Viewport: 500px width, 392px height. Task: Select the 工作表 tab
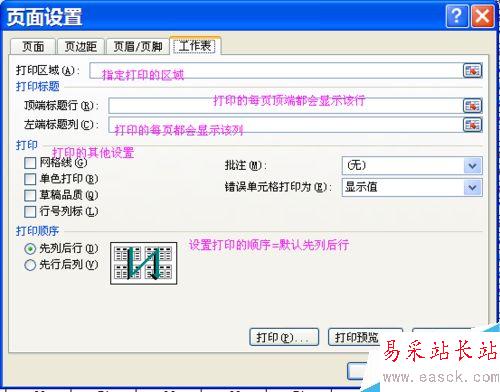pyautogui.click(x=195, y=46)
